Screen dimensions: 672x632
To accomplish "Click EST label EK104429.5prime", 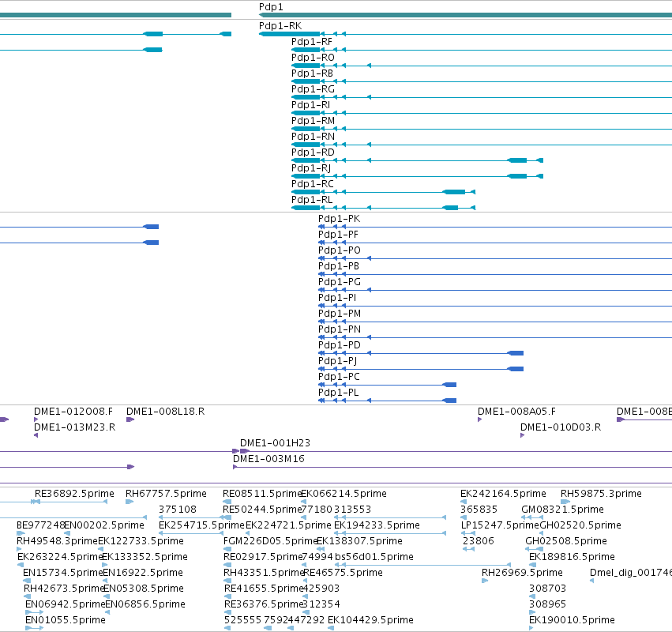I will pos(370,620).
